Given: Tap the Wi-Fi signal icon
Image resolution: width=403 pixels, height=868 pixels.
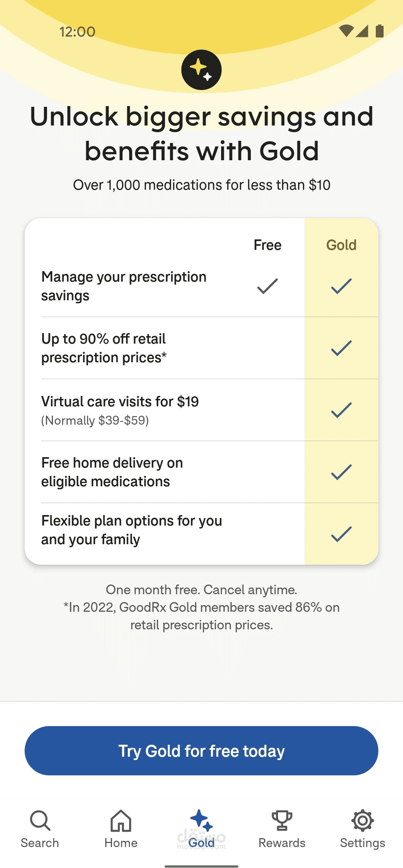Looking at the screenshot, I should click(x=346, y=31).
